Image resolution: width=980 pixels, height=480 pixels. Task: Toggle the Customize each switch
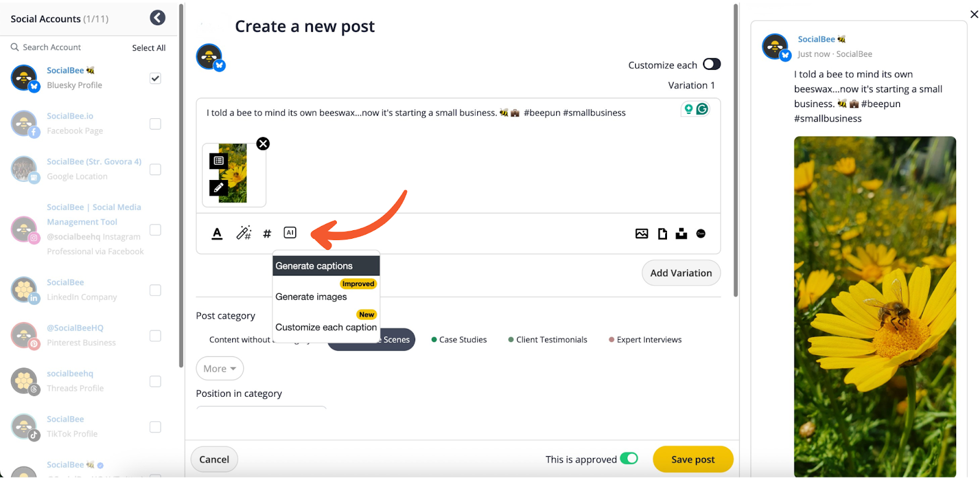pos(712,64)
